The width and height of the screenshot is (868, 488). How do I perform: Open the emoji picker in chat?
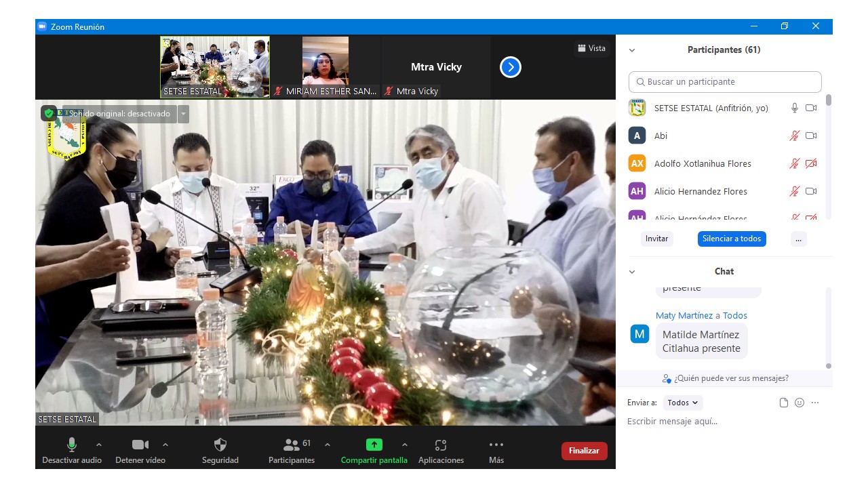(x=800, y=403)
